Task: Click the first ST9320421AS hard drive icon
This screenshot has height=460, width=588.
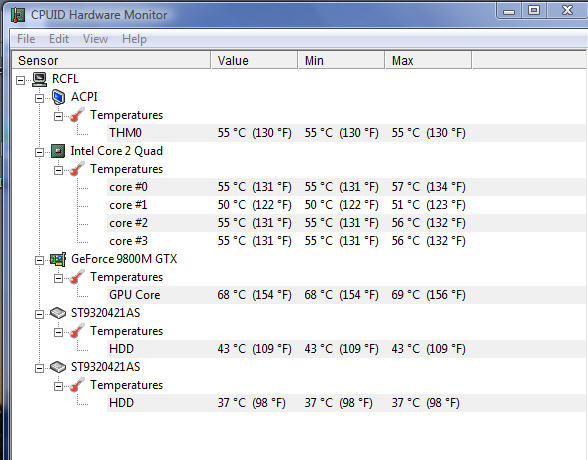Action: (x=58, y=313)
